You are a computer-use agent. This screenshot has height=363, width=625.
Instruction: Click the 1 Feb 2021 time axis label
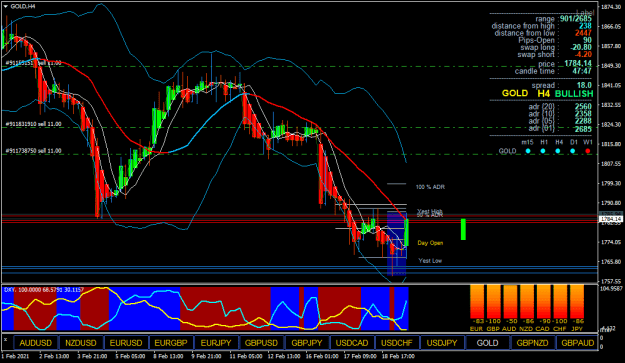16,356
